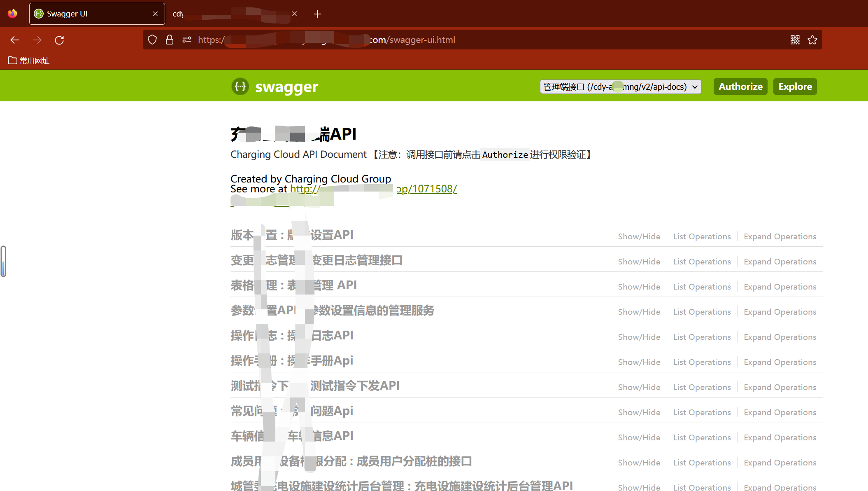This screenshot has height=491, width=868.
Task: Open the 常用网址 bookmarks folder
Action: click(x=29, y=61)
